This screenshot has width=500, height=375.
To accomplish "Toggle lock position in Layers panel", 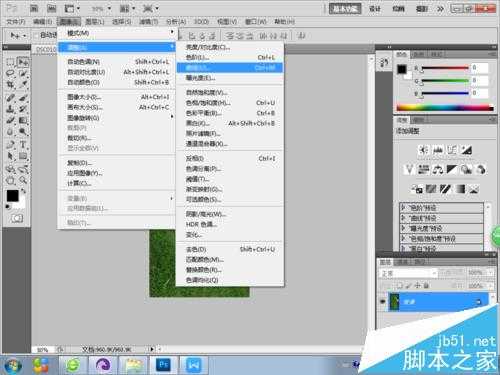I will pyautogui.click(x=418, y=286).
